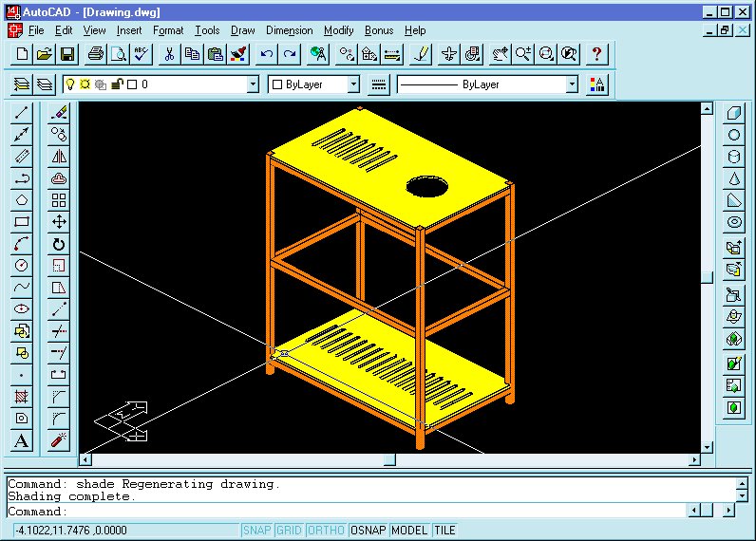This screenshot has height=541, width=756.
Task: Create a solid Torus
Action: click(x=734, y=222)
